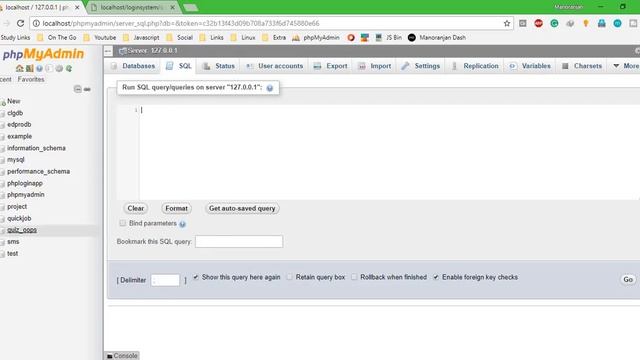
Task: Open the Linux bookmark folder
Action: (x=243, y=38)
